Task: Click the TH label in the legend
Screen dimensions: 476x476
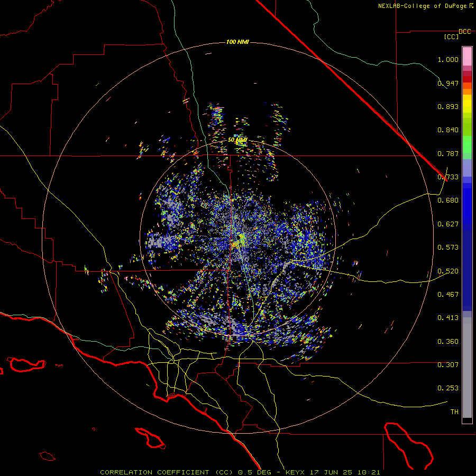Action: 454,412
